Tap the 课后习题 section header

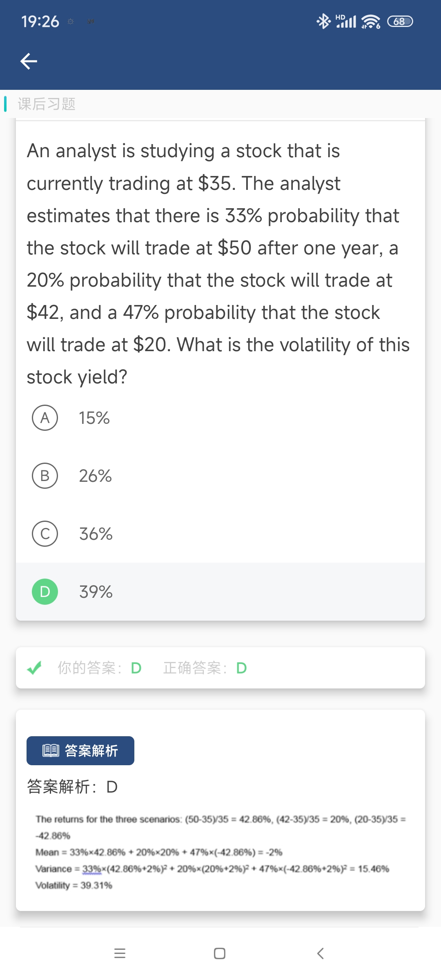(47, 104)
